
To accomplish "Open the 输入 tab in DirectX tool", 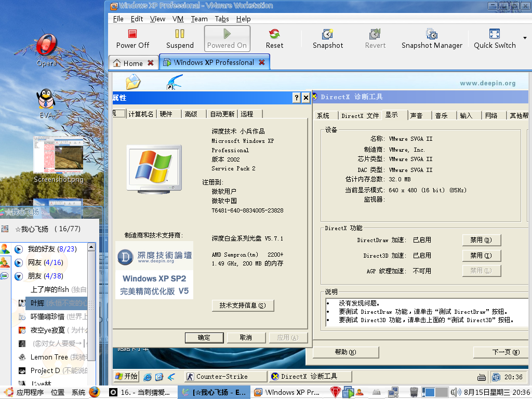I will click(x=466, y=116).
